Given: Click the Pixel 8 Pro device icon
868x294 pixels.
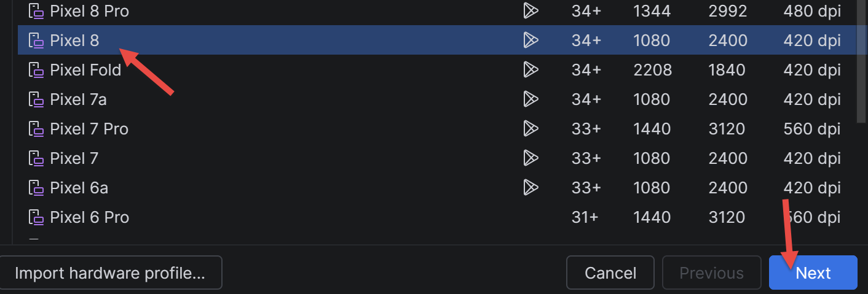Looking at the screenshot, I should pyautogui.click(x=37, y=11).
